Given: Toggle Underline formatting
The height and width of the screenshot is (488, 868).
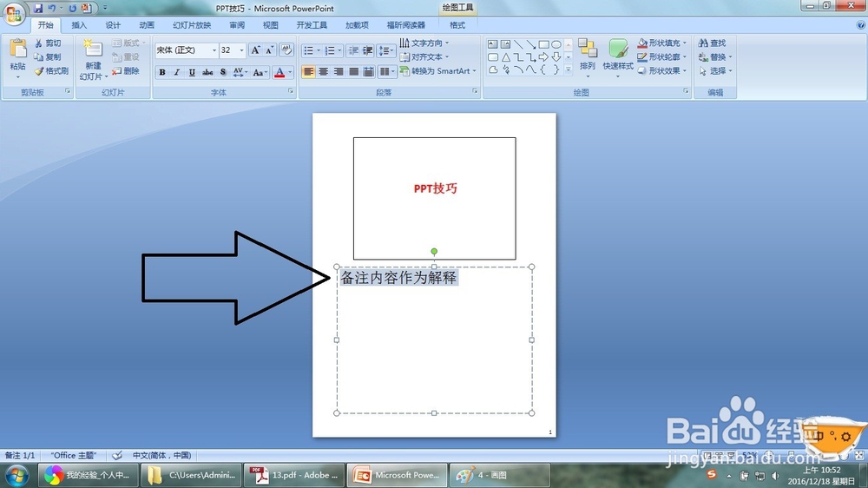Looking at the screenshot, I should click(192, 72).
